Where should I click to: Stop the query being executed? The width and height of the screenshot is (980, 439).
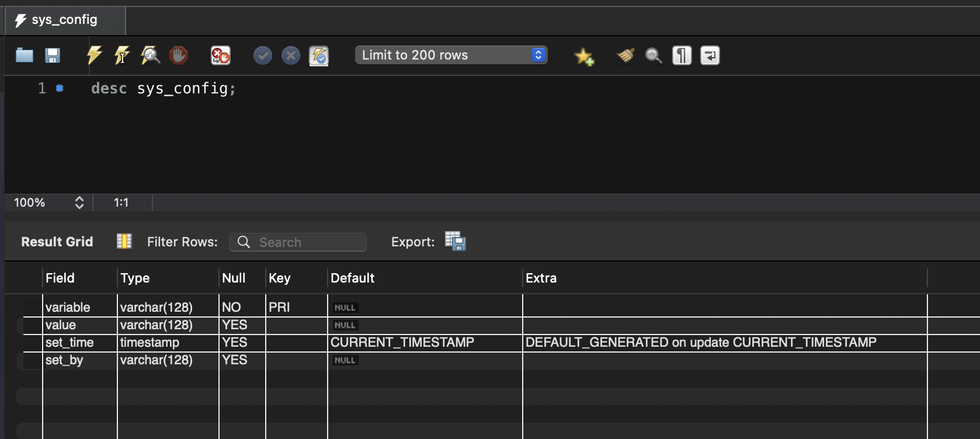click(x=178, y=55)
